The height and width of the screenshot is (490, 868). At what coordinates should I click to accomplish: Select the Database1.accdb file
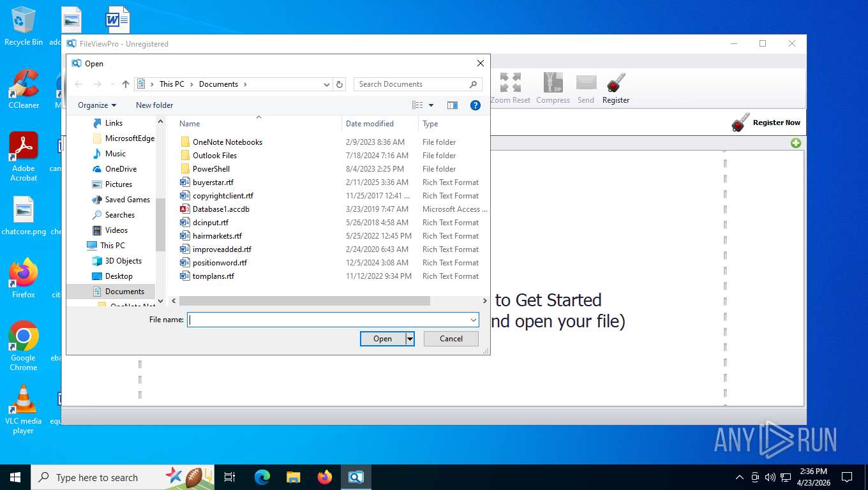(x=221, y=209)
